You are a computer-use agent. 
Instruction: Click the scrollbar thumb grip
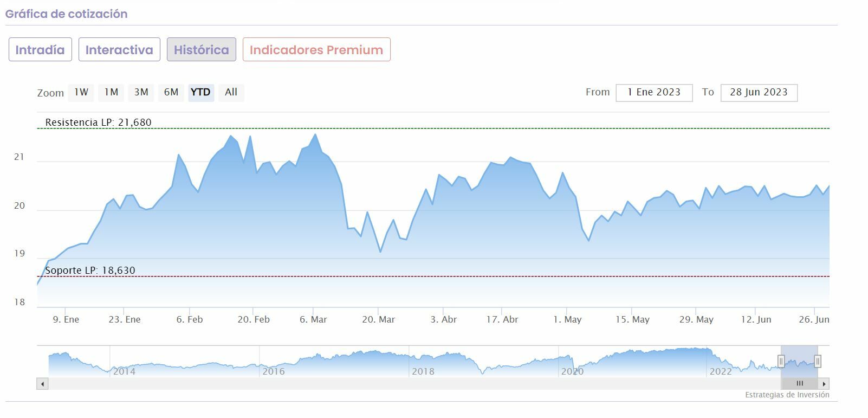[799, 383]
